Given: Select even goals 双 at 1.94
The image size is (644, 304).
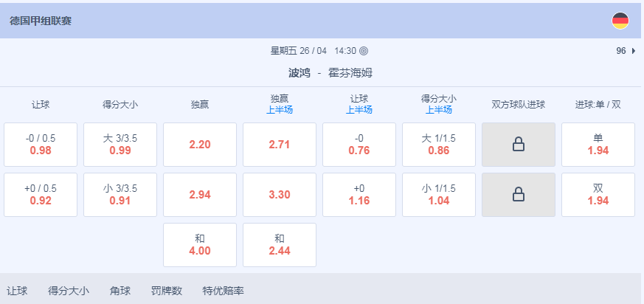Looking at the screenshot, I should [x=598, y=195].
